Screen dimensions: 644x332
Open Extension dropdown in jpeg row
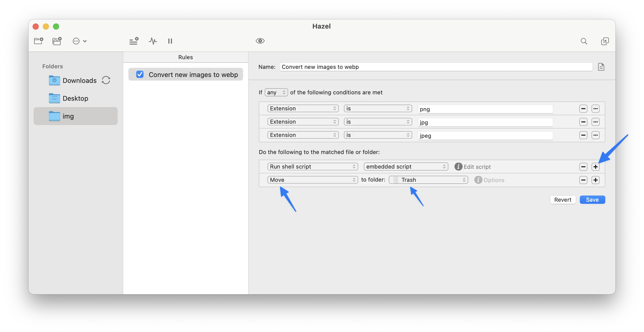(303, 135)
